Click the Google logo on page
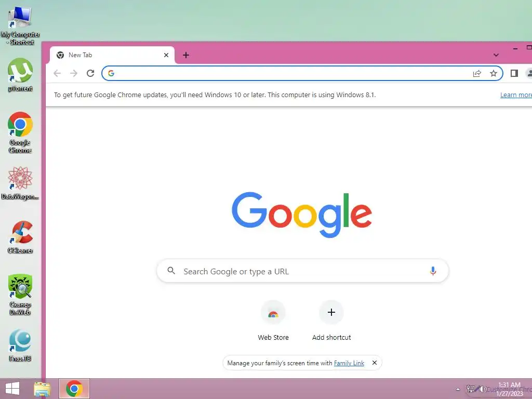 pyautogui.click(x=302, y=215)
